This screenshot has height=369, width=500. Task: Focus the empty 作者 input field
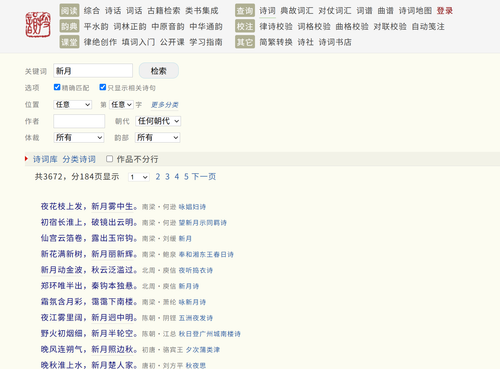tap(79, 121)
